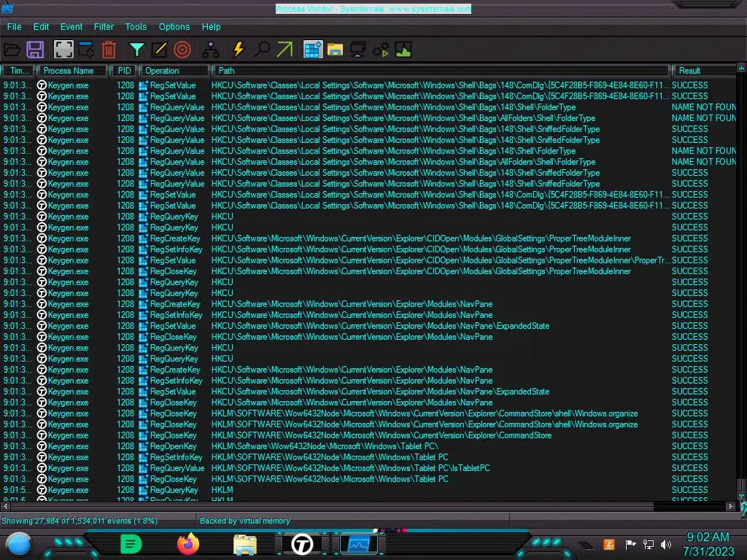Open the Filter menu
The height and width of the screenshot is (560, 747).
pyautogui.click(x=104, y=27)
